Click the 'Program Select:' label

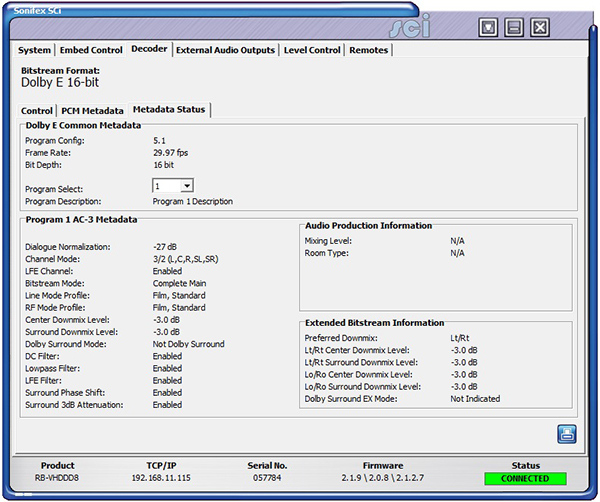click(54, 189)
